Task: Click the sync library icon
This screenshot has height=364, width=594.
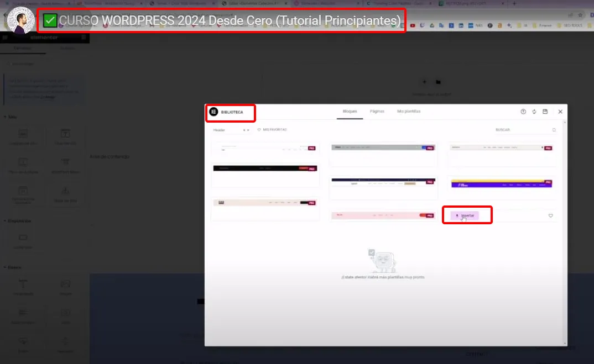Action: [534, 112]
